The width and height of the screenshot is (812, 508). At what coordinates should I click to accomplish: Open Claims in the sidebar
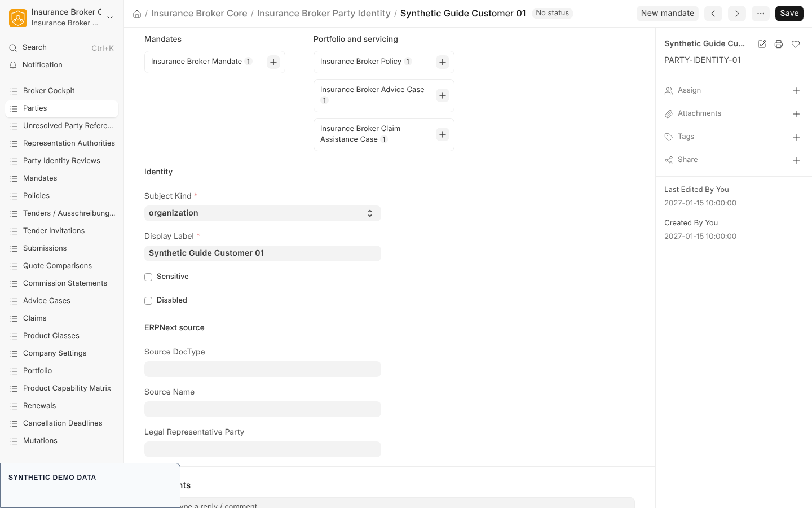coord(61,318)
